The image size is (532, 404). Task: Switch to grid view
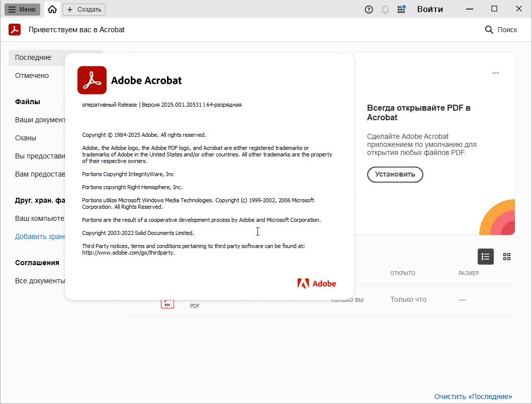(x=507, y=257)
